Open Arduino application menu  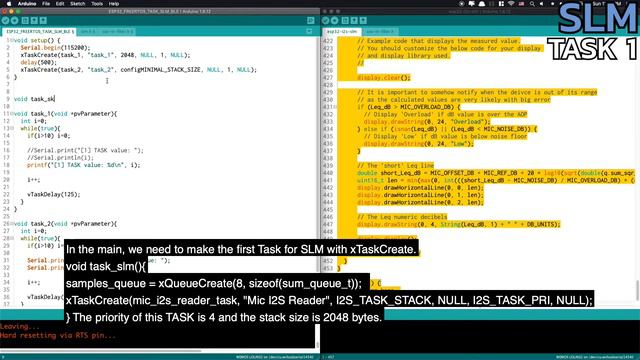(27, 4)
